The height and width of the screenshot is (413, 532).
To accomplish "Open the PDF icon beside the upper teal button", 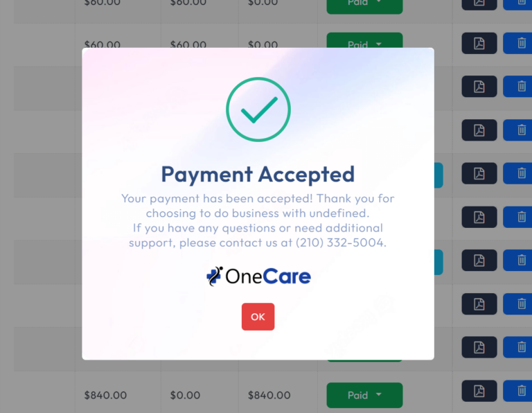I will [479, 173].
